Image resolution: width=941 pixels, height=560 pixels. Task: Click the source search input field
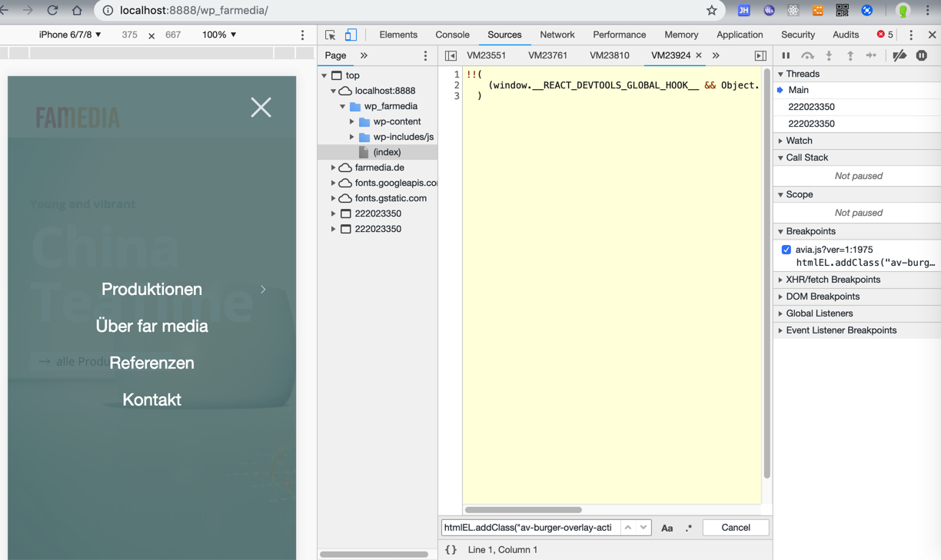click(x=530, y=528)
